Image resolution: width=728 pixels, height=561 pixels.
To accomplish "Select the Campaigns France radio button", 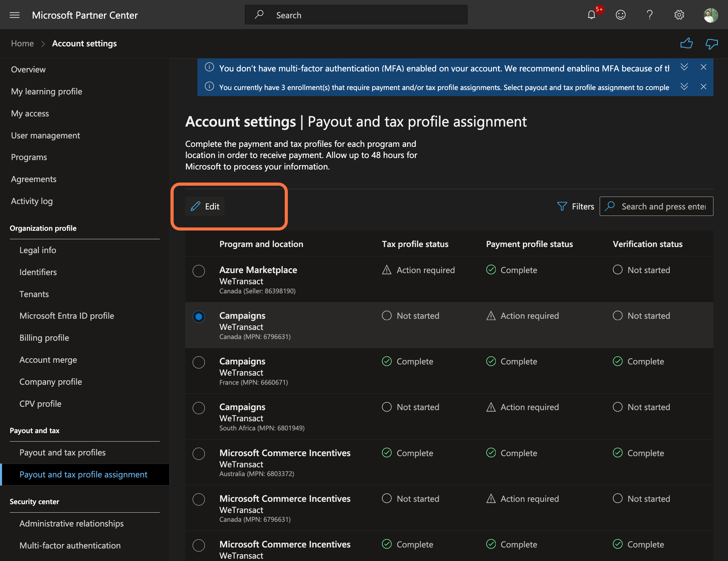I will (x=199, y=362).
